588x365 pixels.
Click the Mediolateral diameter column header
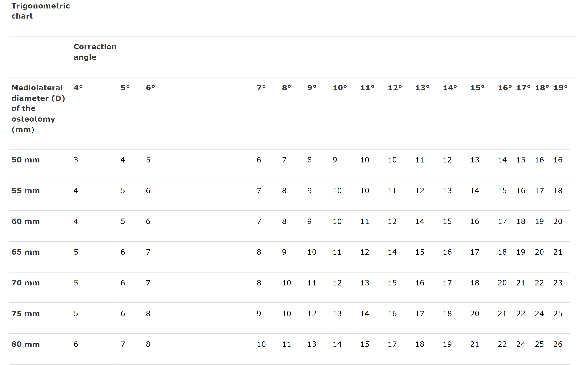[38, 109]
